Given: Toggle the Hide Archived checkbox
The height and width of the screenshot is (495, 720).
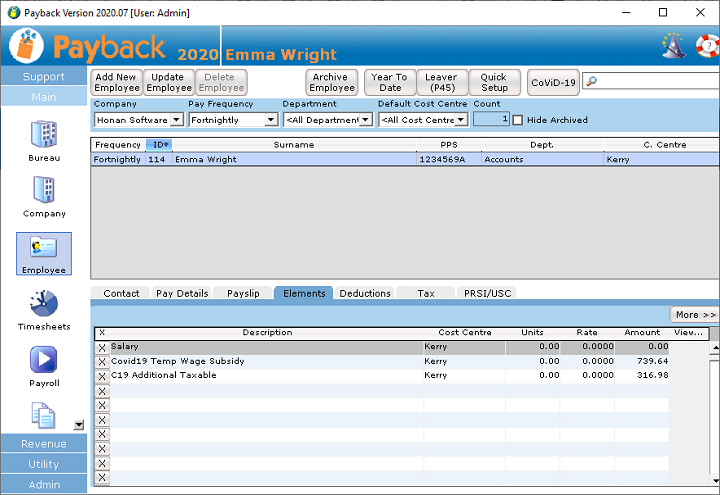Looking at the screenshot, I should 518,120.
